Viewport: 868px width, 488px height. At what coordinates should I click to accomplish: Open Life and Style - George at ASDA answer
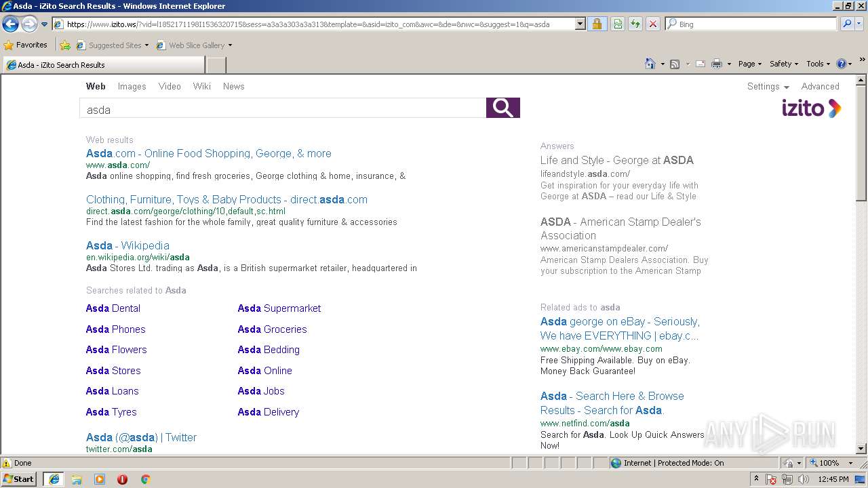(x=617, y=161)
